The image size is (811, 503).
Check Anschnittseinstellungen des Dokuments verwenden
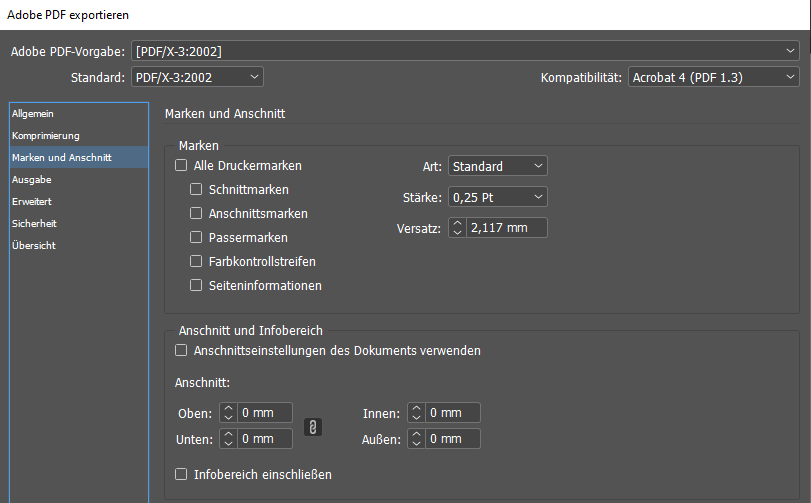[181, 351]
